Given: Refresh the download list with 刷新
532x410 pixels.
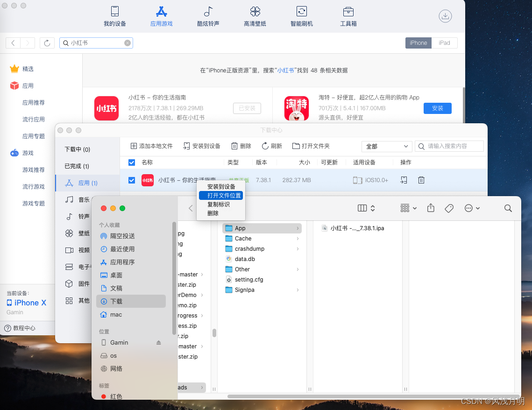Looking at the screenshot, I should pyautogui.click(x=272, y=146).
